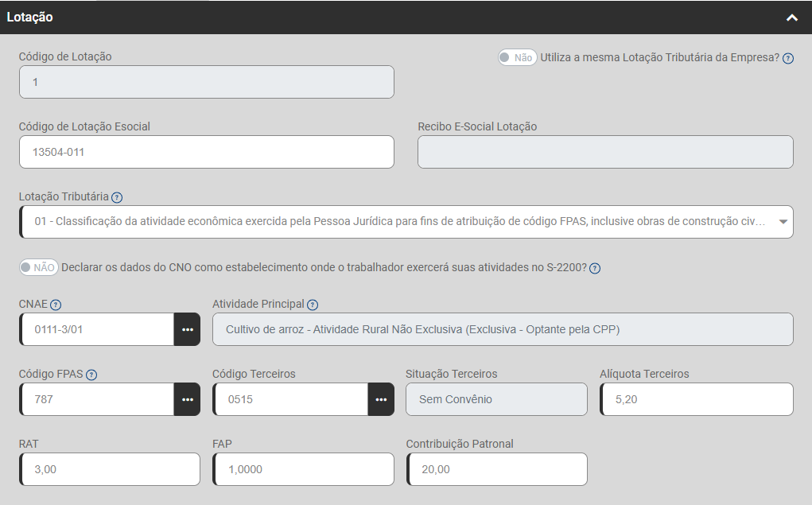Image resolution: width=812 pixels, height=505 pixels.
Task: Click help icon beside Lotação Tributária label
Action: (117, 197)
